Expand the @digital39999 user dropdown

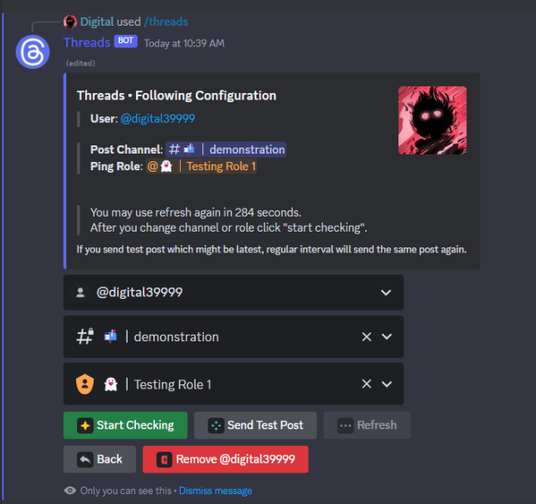(x=386, y=293)
